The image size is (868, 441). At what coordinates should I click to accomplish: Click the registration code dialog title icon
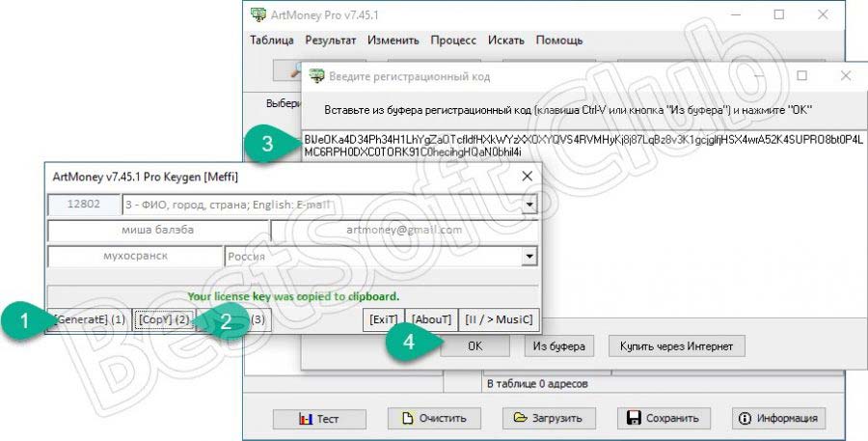pyautogui.click(x=316, y=76)
